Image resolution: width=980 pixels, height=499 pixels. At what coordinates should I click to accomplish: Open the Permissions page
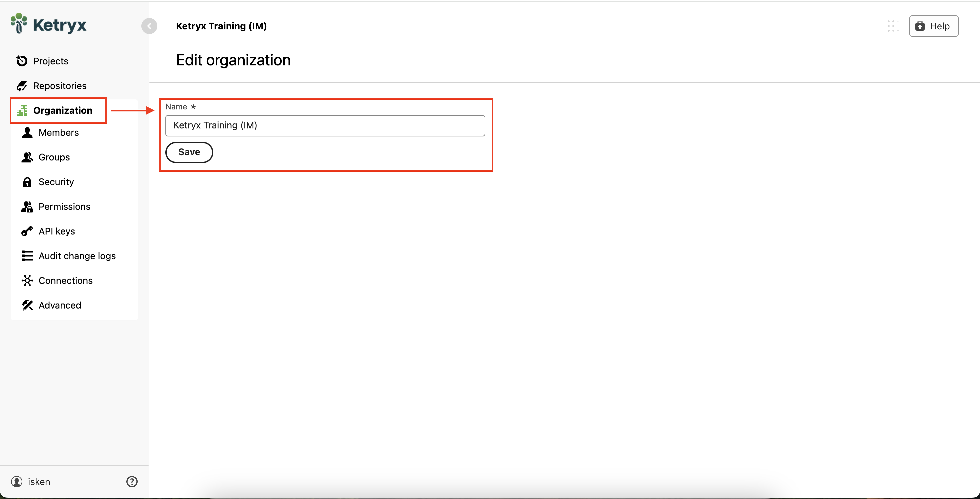tap(64, 207)
